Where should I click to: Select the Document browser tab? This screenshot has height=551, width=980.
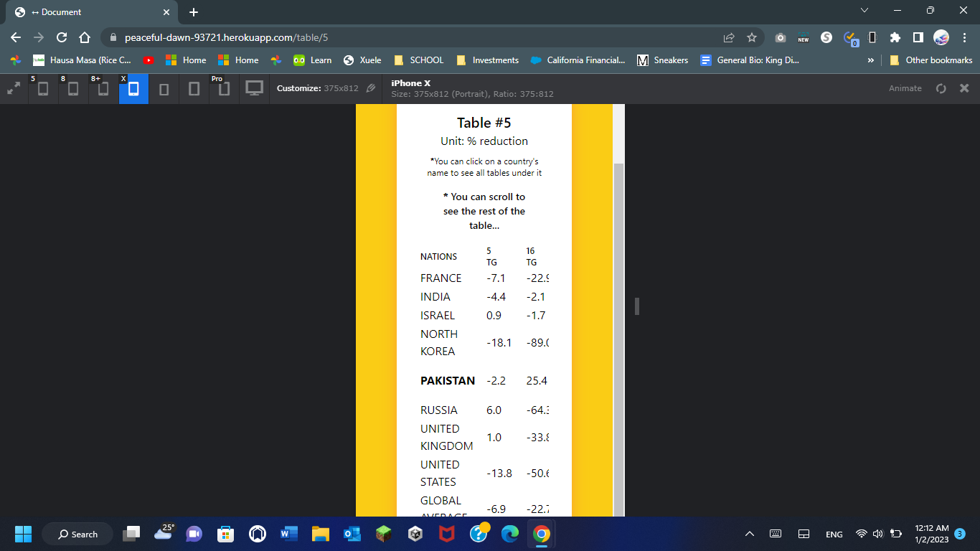(92, 12)
